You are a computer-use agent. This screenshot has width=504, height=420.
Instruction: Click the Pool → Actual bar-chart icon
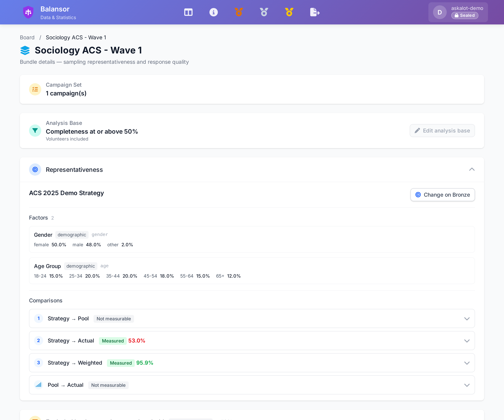(x=38, y=385)
